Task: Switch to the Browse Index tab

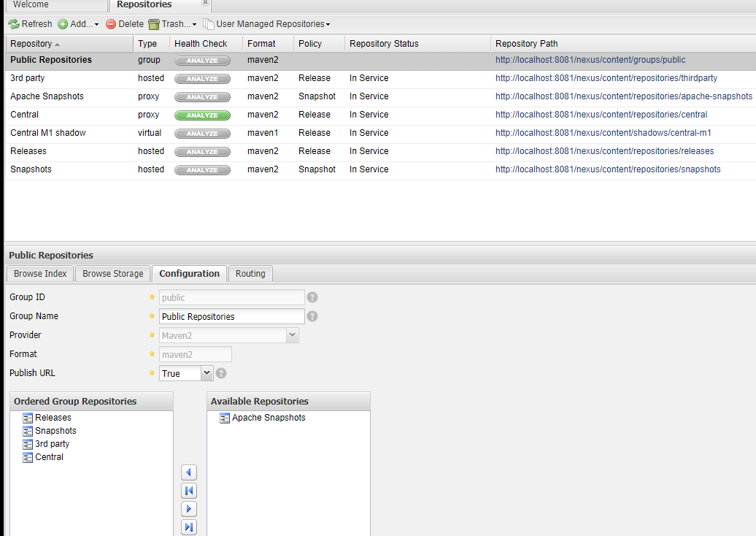Action: tap(40, 274)
